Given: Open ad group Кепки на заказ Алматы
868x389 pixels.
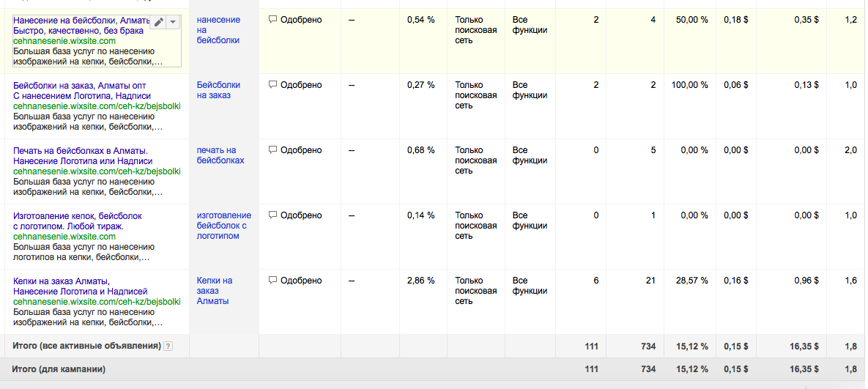Looking at the screenshot, I should click(x=215, y=291).
